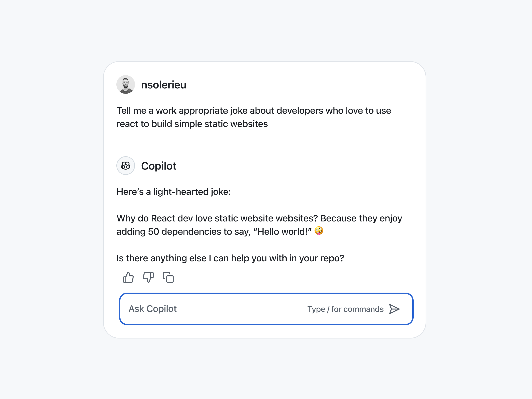Click "Here's a light-hearted joke:" text
Screen dimensions: 532x399
pyautogui.click(x=173, y=192)
